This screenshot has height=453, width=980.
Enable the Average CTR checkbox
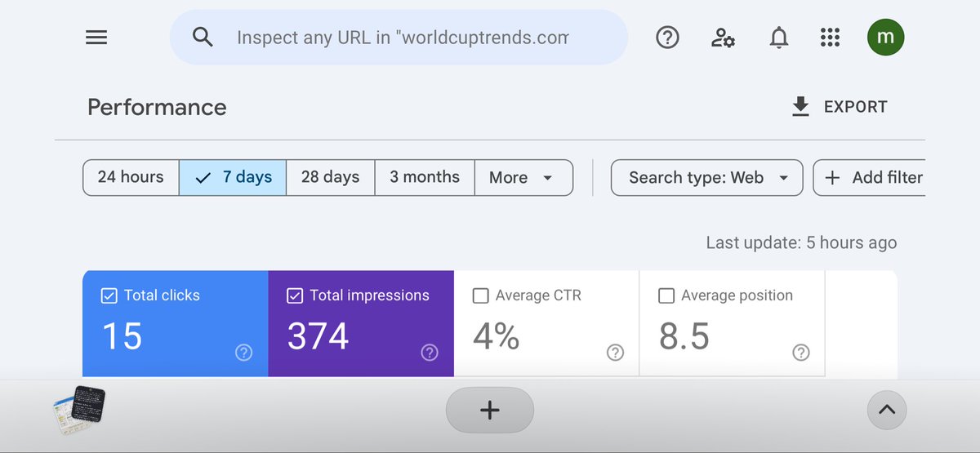[x=481, y=295]
